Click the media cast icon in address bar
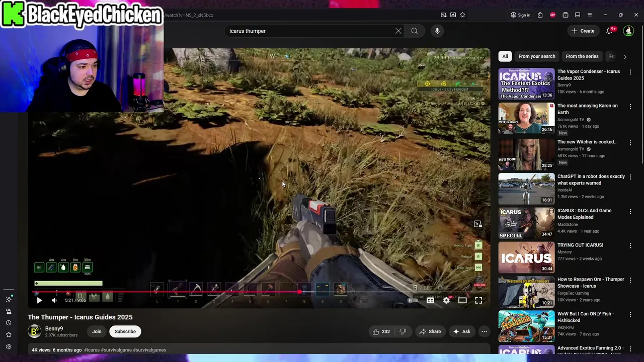Screen dimensions: 644x362 pos(443,15)
